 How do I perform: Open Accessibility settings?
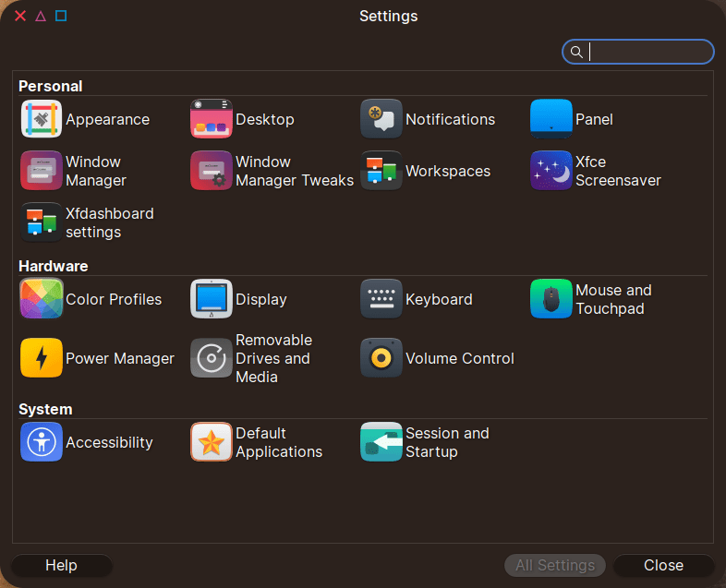click(42, 442)
